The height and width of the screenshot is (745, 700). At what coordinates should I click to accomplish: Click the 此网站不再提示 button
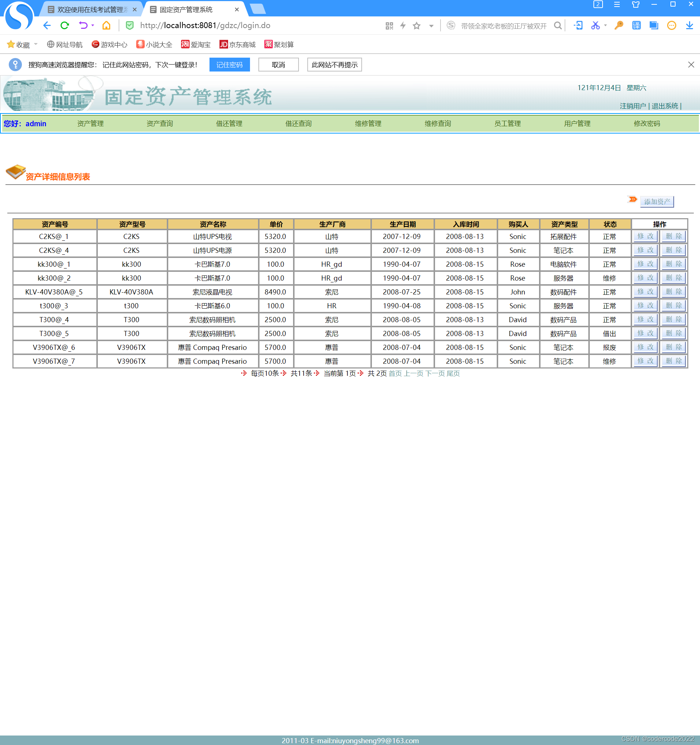(334, 65)
